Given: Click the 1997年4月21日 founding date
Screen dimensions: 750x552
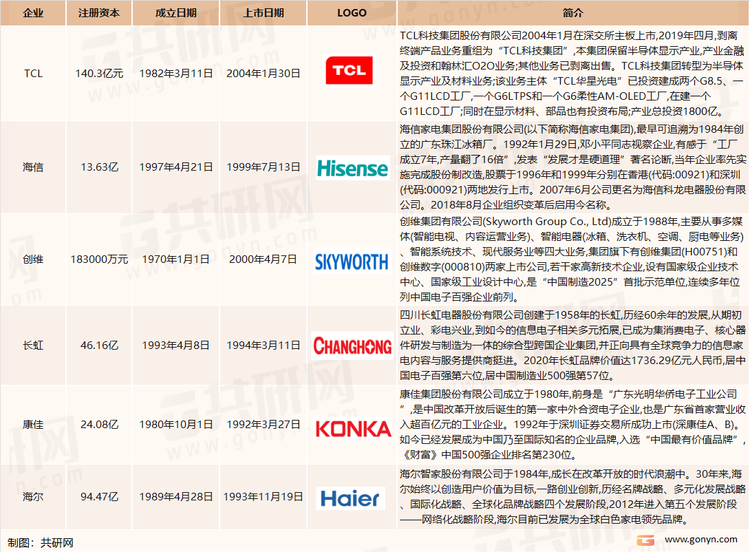Looking at the screenshot, I should [176, 167].
